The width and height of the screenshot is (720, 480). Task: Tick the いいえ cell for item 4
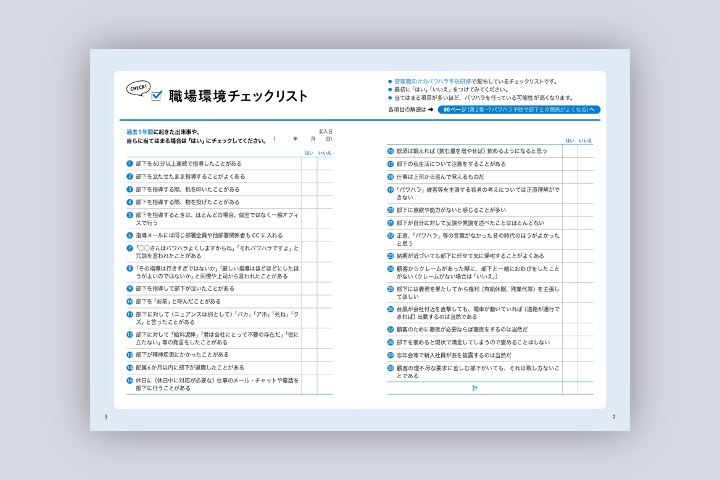(x=325, y=202)
